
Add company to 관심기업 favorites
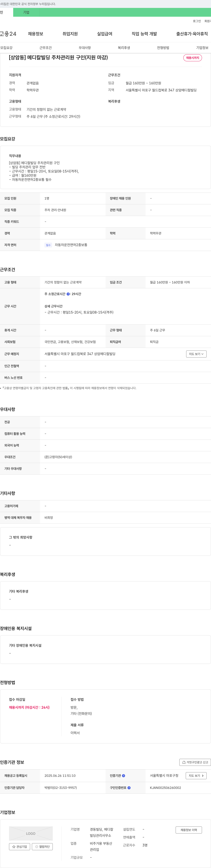20,846
